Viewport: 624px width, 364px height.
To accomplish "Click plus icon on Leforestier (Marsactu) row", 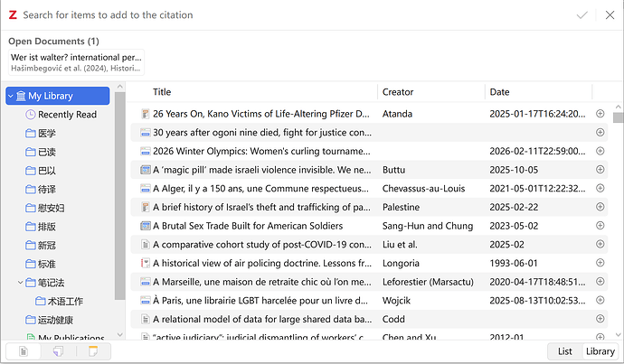I will [x=600, y=282].
